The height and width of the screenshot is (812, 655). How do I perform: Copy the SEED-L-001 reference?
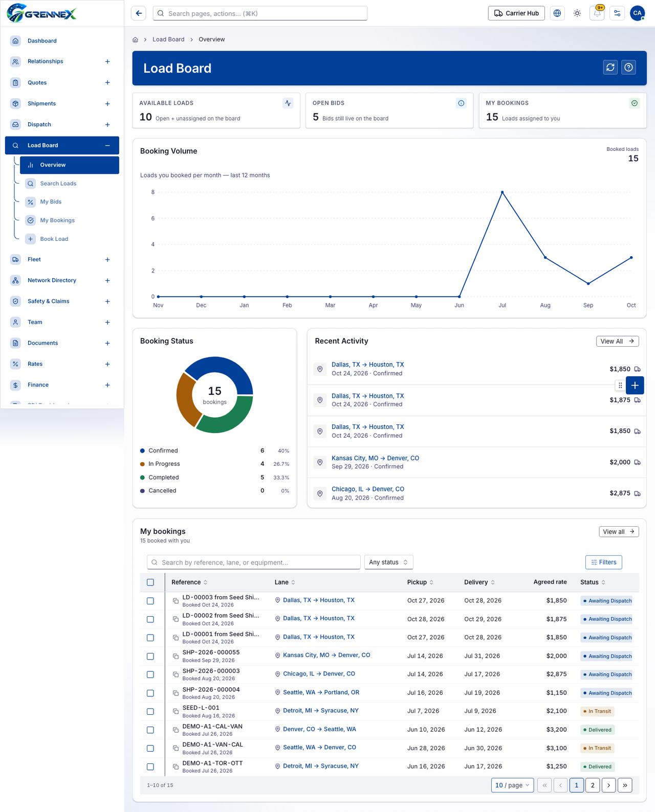176,711
